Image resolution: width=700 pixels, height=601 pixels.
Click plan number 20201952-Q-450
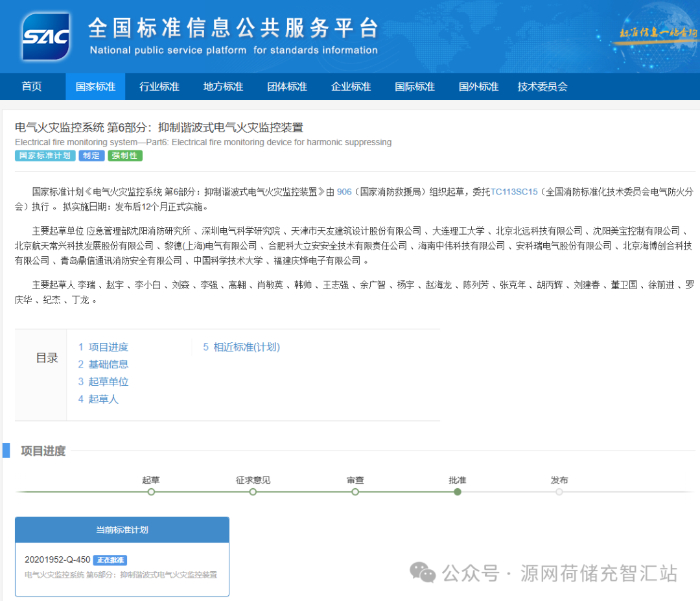click(x=58, y=560)
